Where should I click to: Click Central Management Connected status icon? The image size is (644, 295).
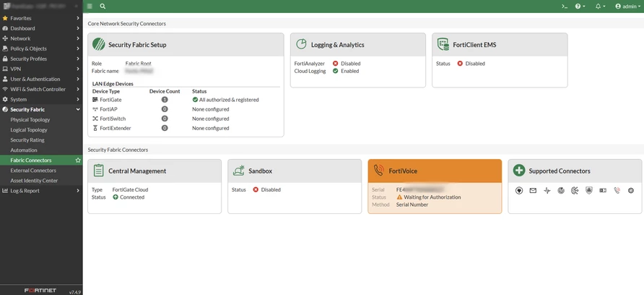(116, 197)
